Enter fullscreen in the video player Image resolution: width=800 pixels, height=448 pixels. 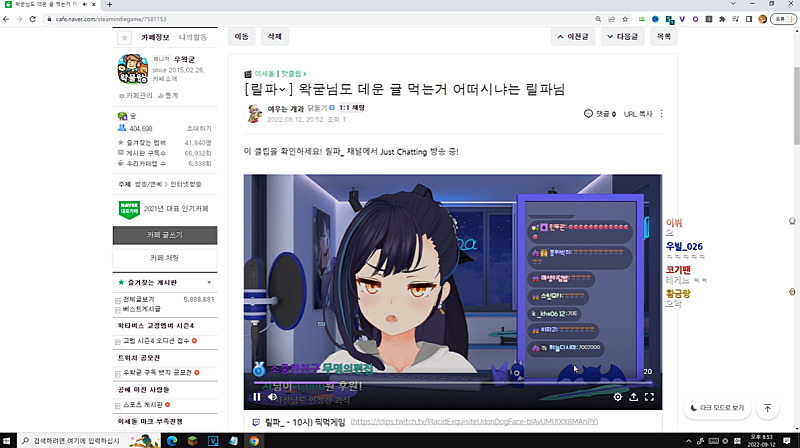click(x=649, y=396)
